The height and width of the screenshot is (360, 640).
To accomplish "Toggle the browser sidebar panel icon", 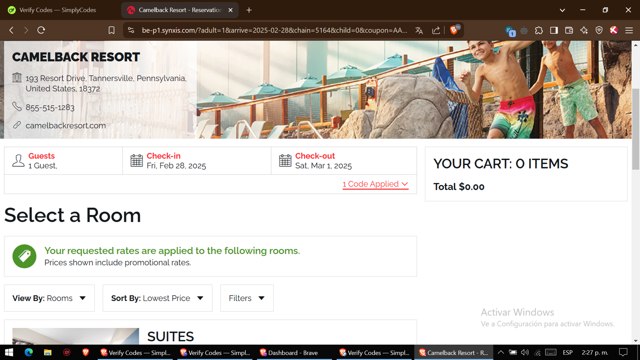I will pyautogui.click(x=554, y=30).
